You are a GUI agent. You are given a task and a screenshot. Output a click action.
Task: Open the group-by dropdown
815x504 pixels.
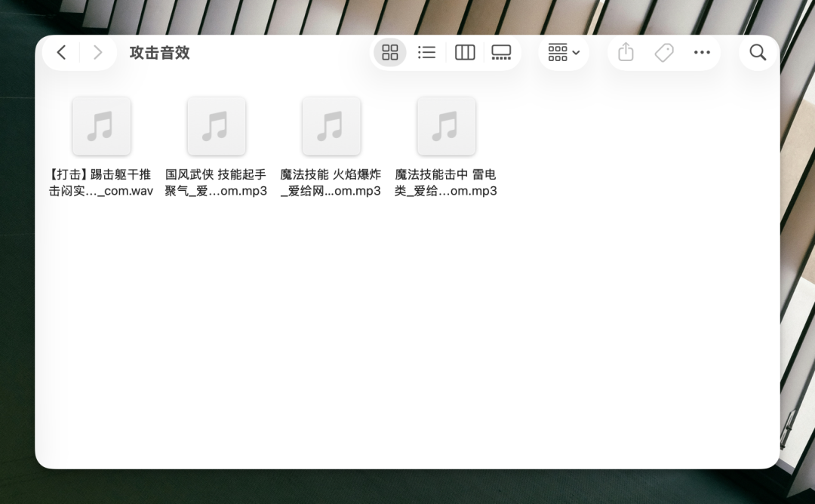[564, 53]
